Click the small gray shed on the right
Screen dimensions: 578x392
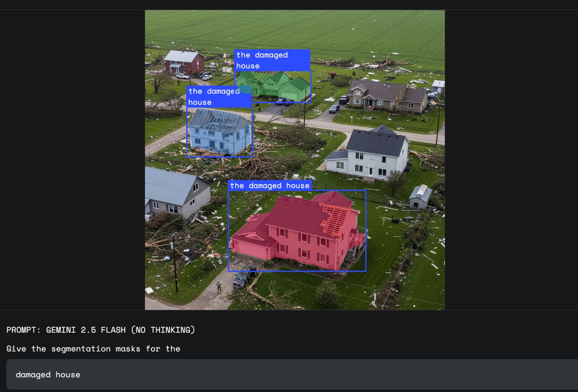(x=420, y=197)
